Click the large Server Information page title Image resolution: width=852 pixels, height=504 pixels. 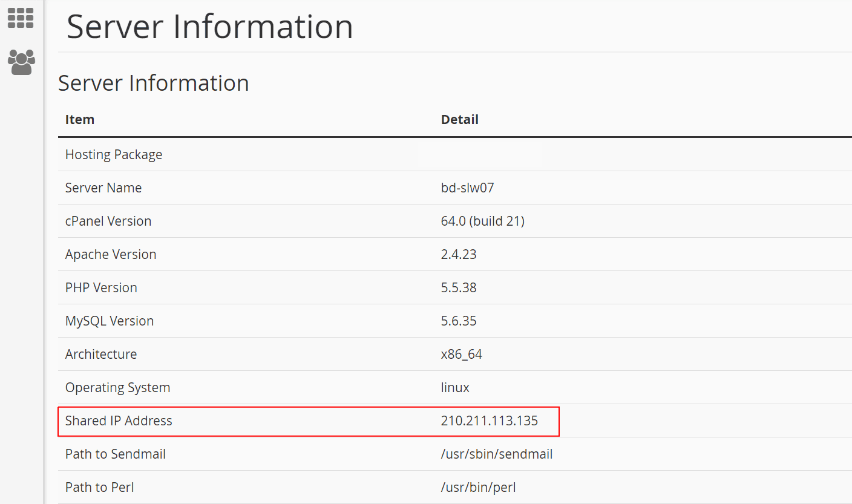click(x=210, y=27)
